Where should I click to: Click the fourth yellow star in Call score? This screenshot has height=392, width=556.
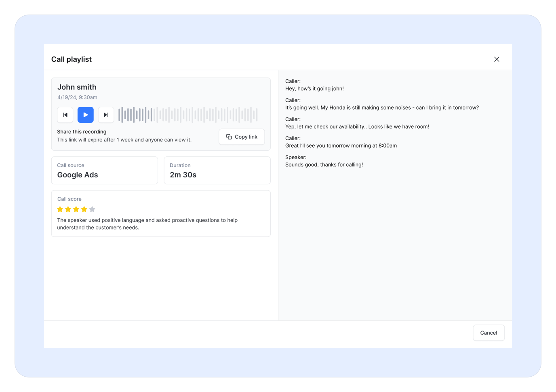tap(84, 209)
